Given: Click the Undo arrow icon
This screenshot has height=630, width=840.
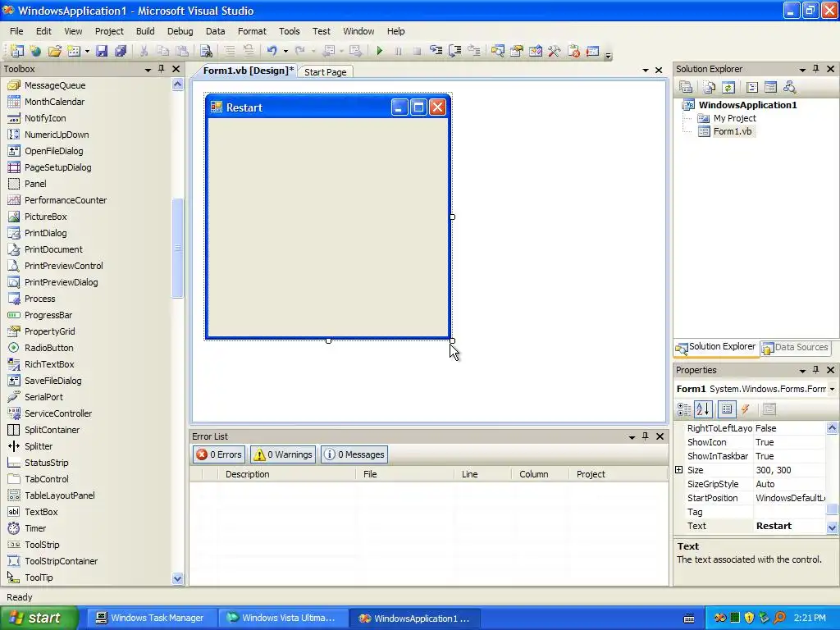Looking at the screenshot, I should point(272,51).
